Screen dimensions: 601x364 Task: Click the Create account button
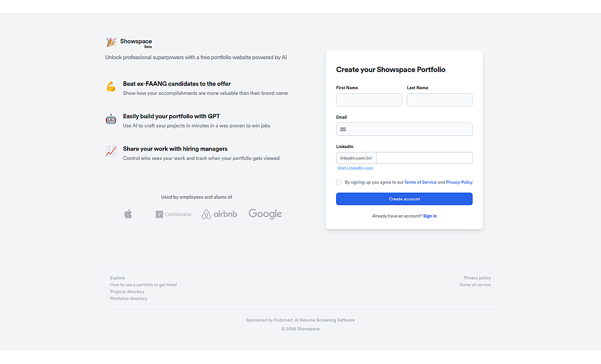pos(405,199)
